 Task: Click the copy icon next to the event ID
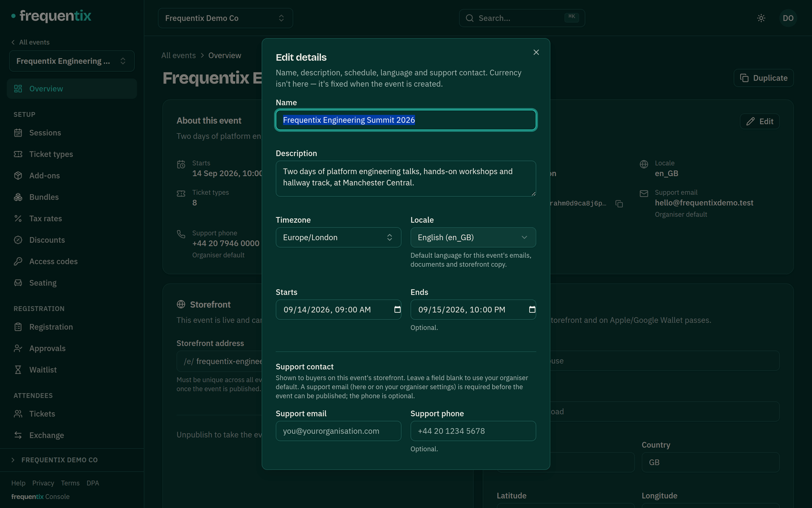coord(619,204)
